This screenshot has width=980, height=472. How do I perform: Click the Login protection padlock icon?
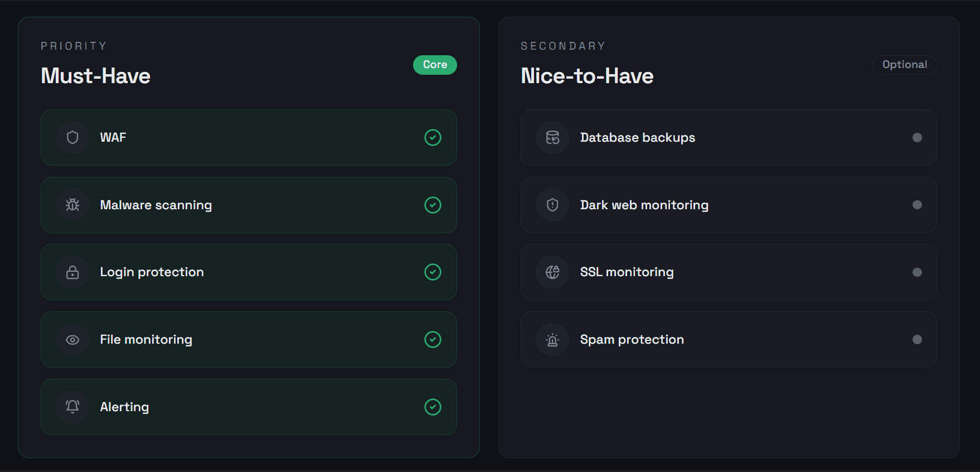[x=72, y=272]
